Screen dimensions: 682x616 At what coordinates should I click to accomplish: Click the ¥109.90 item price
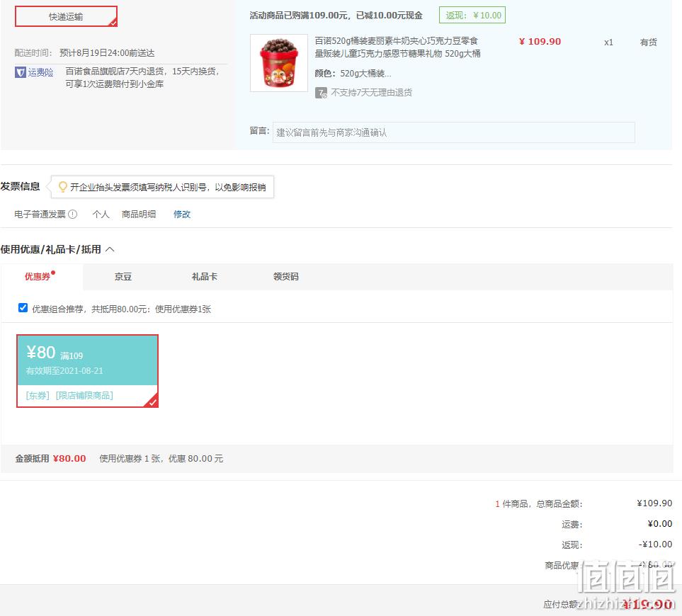tap(540, 41)
